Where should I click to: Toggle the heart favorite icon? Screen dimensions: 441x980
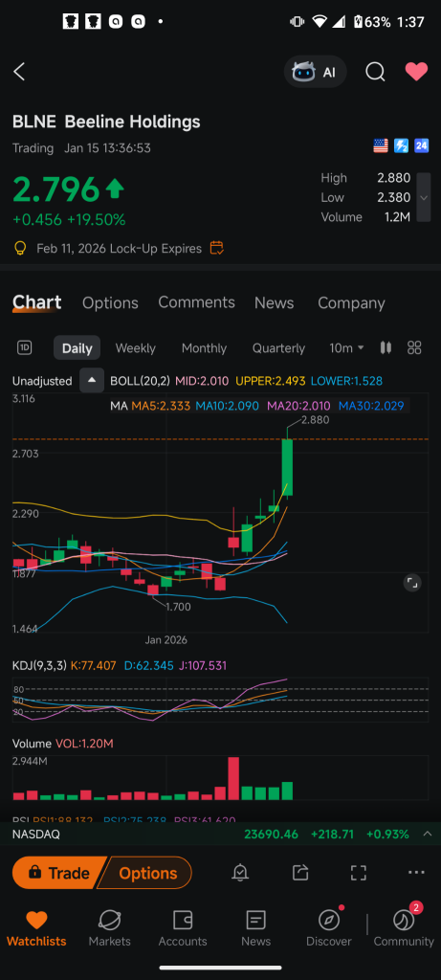coord(416,72)
